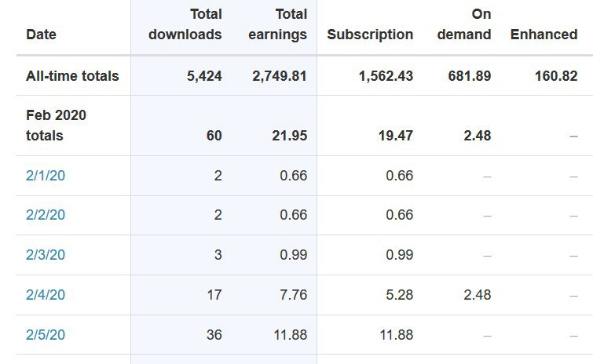
Task: Click all-time on demand value 681.89
Action: click(x=470, y=76)
